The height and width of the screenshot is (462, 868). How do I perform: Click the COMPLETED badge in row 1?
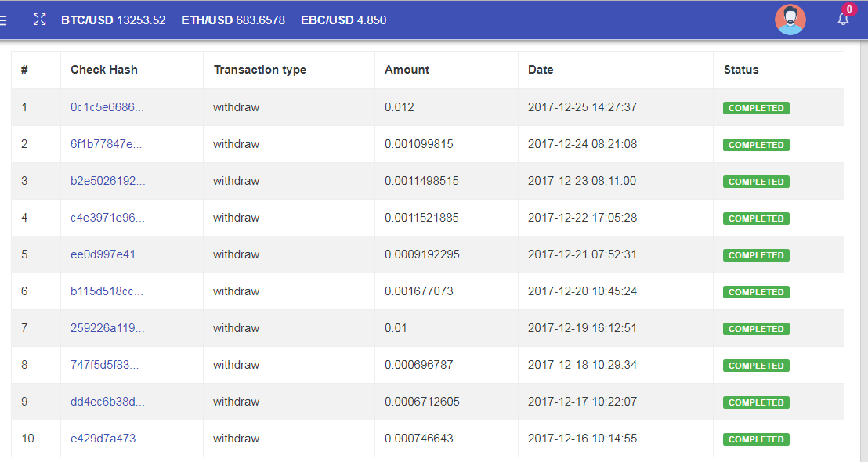[x=755, y=108]
